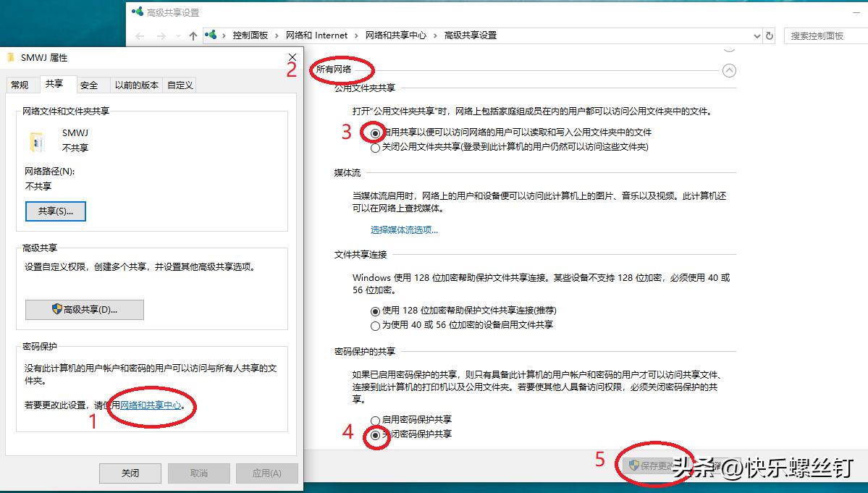Enable 启用共享 for public folder sharing

(x=376, y=132)
